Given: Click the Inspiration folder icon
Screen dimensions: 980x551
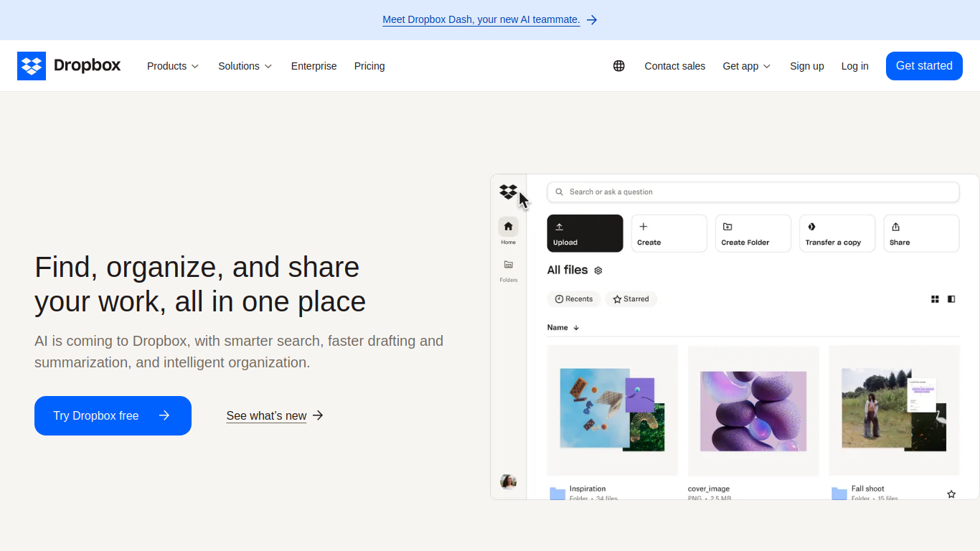Looking at the screenshot, I should pyautogui.click(x=557, y=494).
